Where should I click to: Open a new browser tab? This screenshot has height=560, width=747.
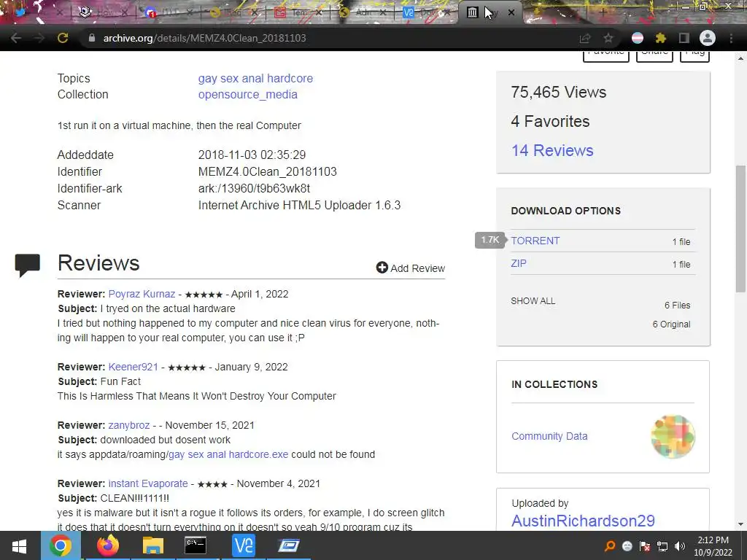pyautogui.click(x=602, y=12)
